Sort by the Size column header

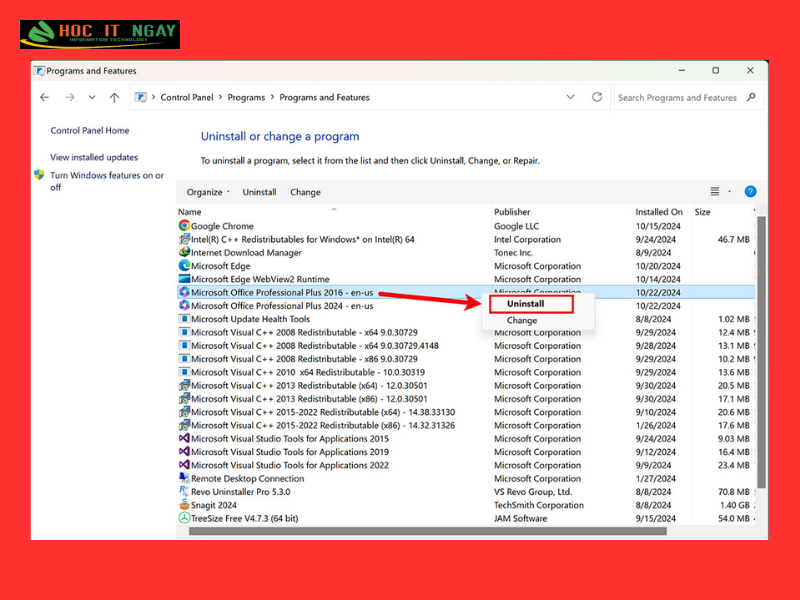point(703,212)
